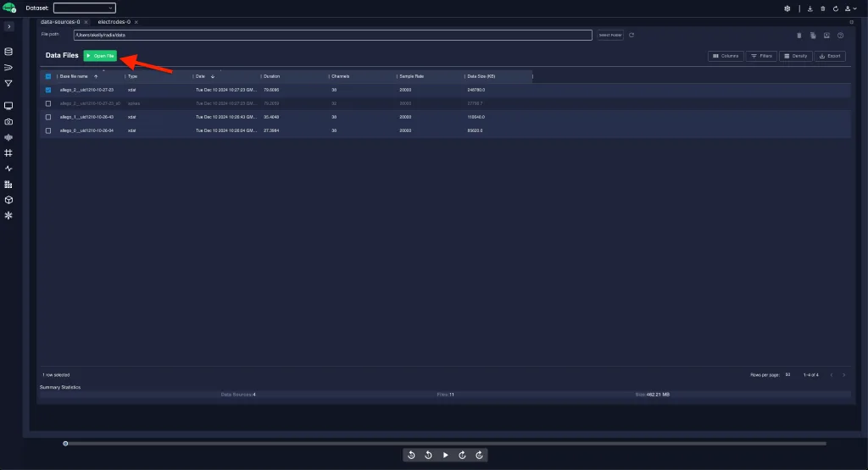Click on the playback timeline track
The width and height of the screenshot is (868, 470).
click(x=446, y=444)
